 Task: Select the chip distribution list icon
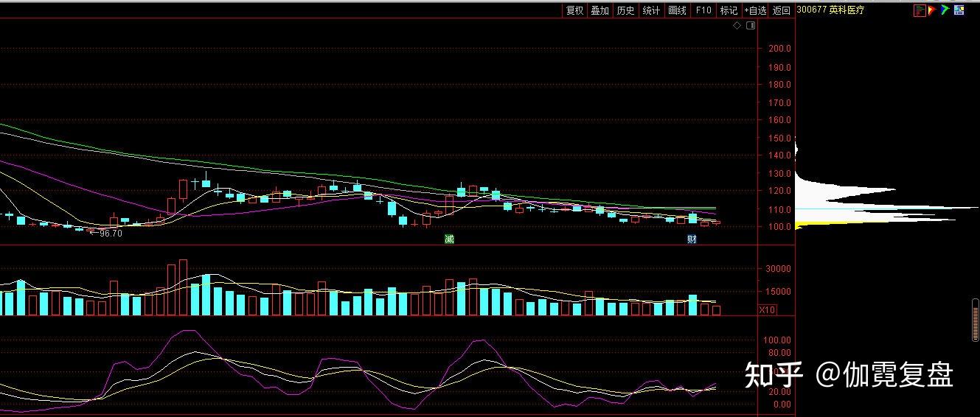pos(920,10)
